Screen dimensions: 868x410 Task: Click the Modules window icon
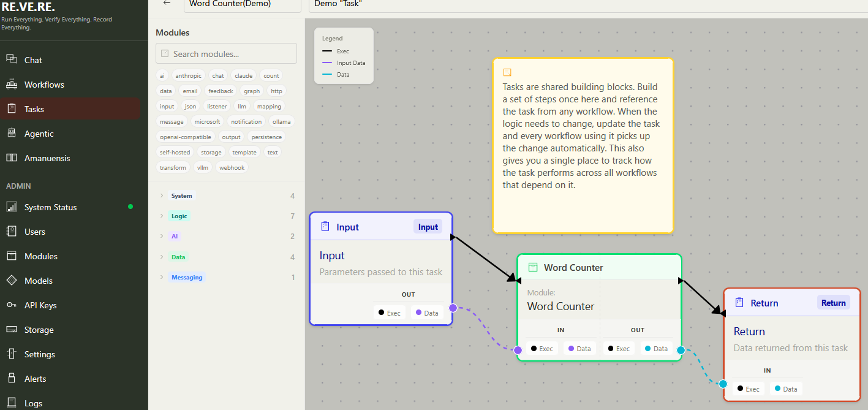point(12,256)
